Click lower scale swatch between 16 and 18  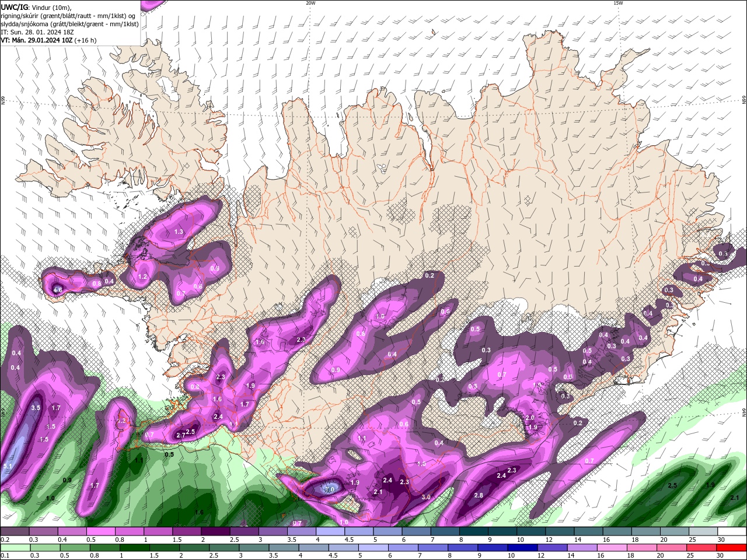pos(613,548)
